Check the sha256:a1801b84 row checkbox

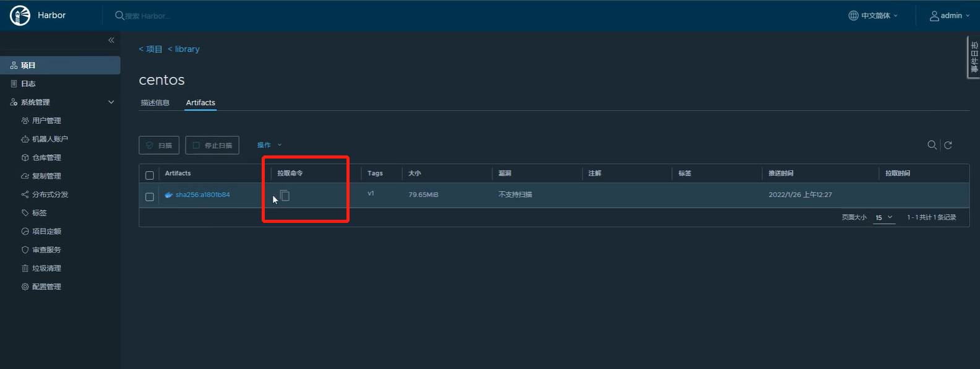pos(150,197)
